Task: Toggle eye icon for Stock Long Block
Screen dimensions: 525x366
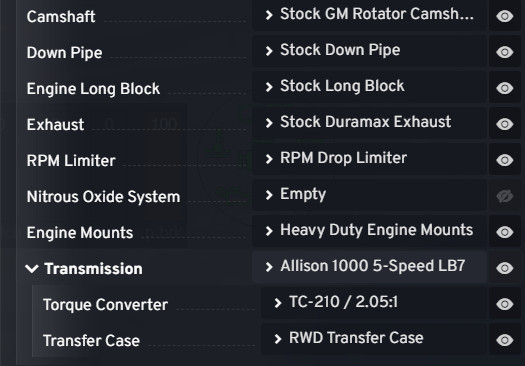Action: 505,88
